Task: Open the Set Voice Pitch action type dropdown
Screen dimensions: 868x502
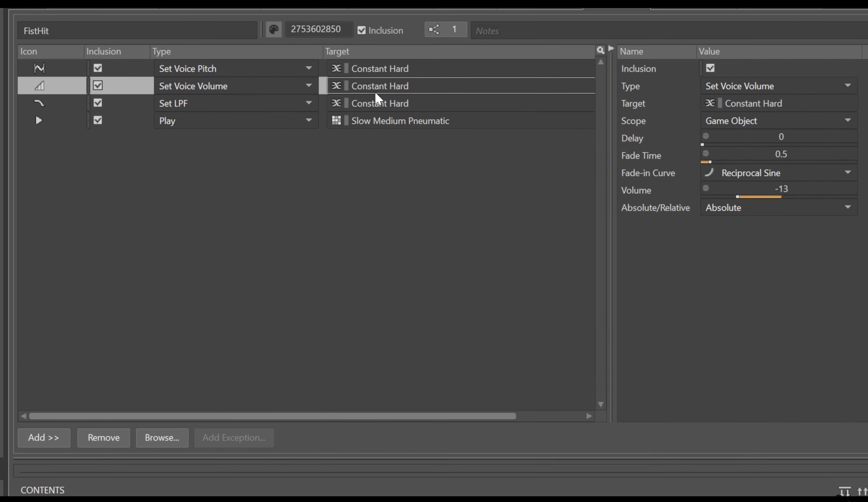Action: 309,68
